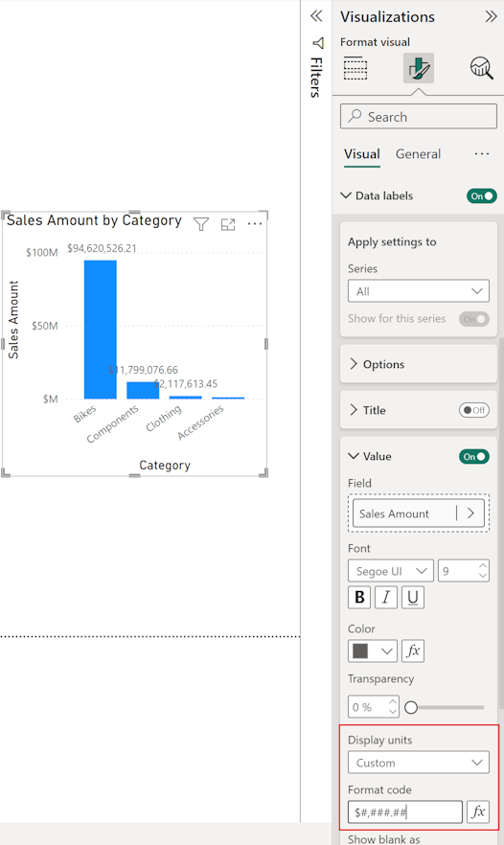Click the Clothing axis label

(x=164, y=418)
